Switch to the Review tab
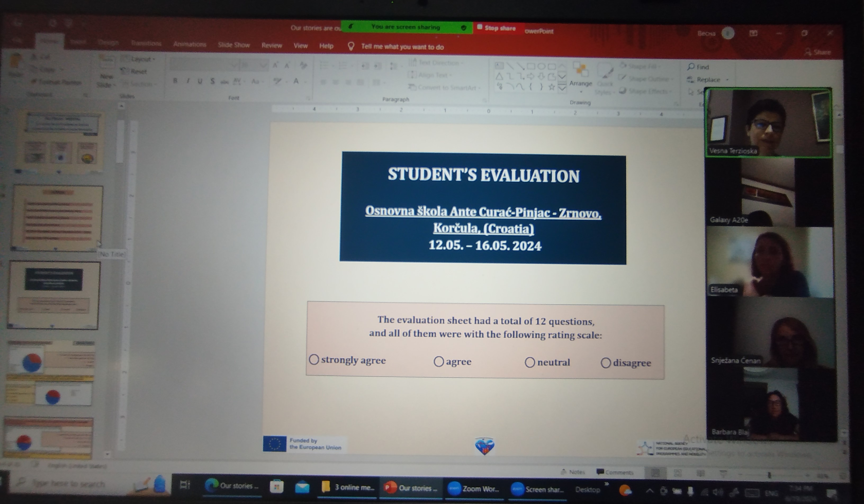The width and height of the screenshot is (864, 504). 272,45
